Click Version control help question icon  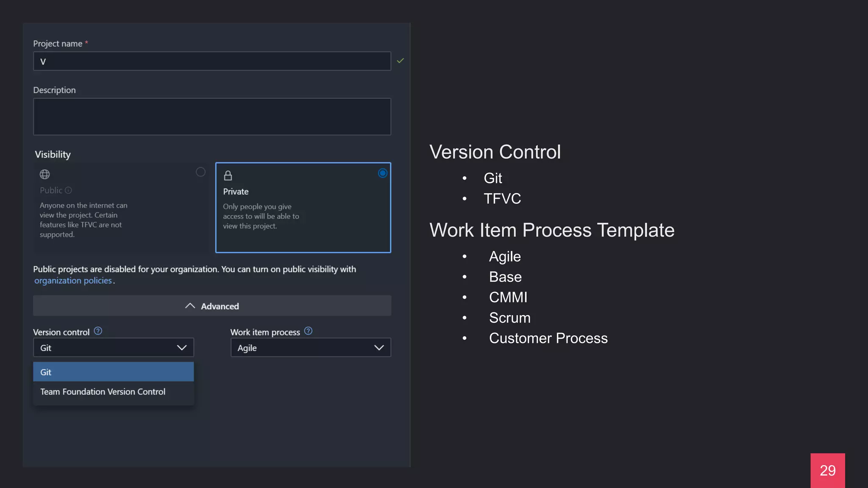pyautogui.click(x=98, y=331)
